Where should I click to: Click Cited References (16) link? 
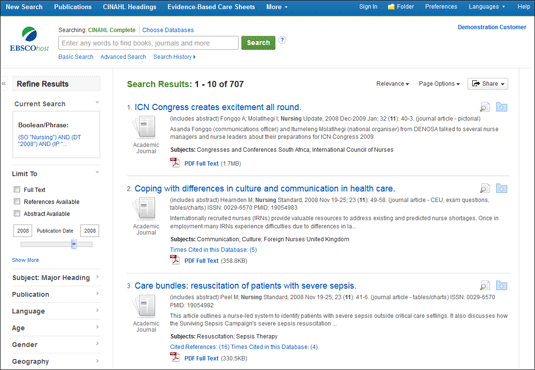click(200, 347)
